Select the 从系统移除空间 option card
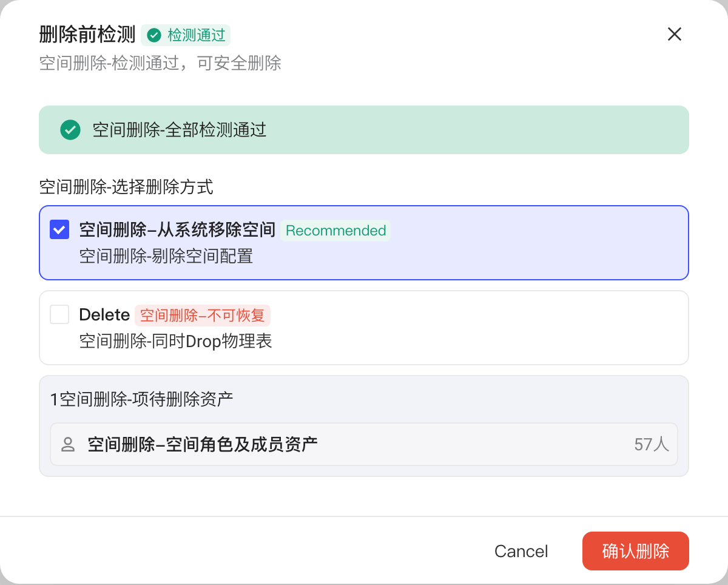 point(364,243)
